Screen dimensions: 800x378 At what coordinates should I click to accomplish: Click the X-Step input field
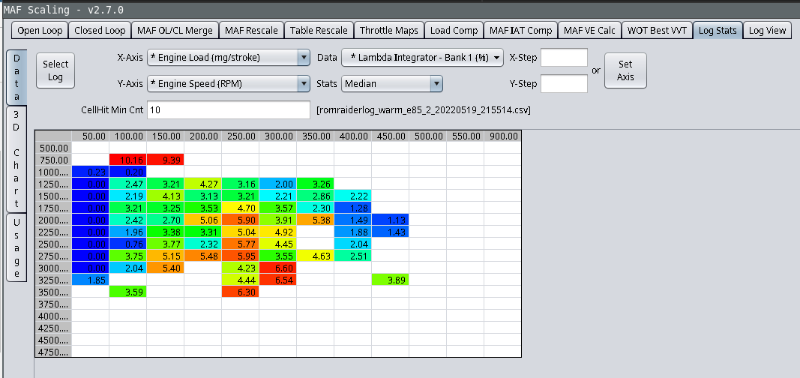(x=564, y=58)
